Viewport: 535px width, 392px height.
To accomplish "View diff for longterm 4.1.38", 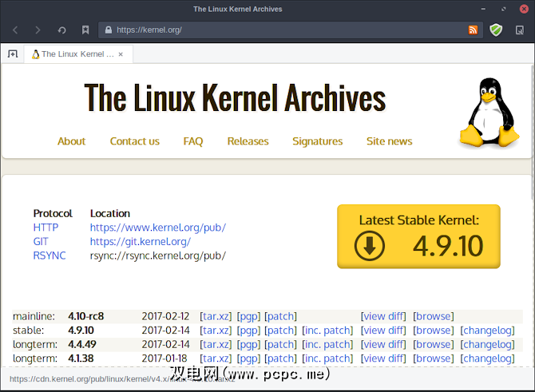I will (x=383, y=358).
